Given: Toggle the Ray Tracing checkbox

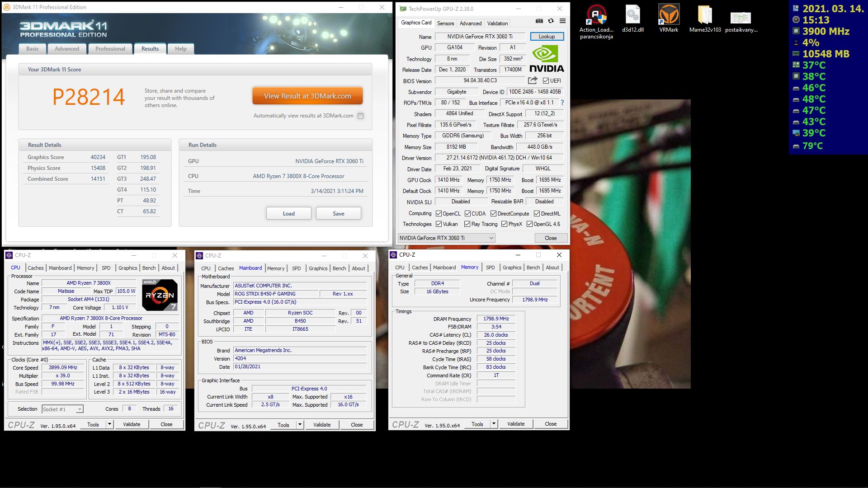Looking at the screenshot, I should tap(467, 224).
